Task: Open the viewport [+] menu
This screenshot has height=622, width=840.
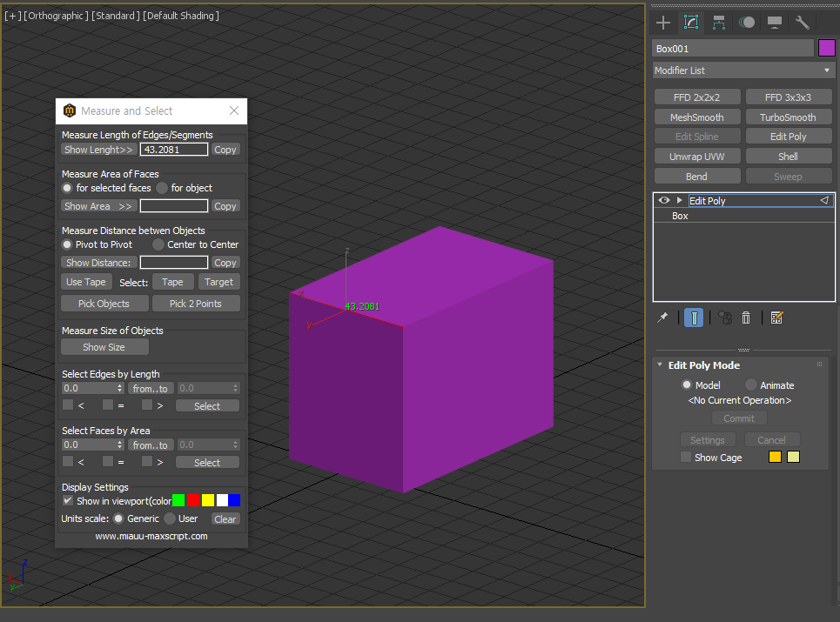Action: click(12, 16)
